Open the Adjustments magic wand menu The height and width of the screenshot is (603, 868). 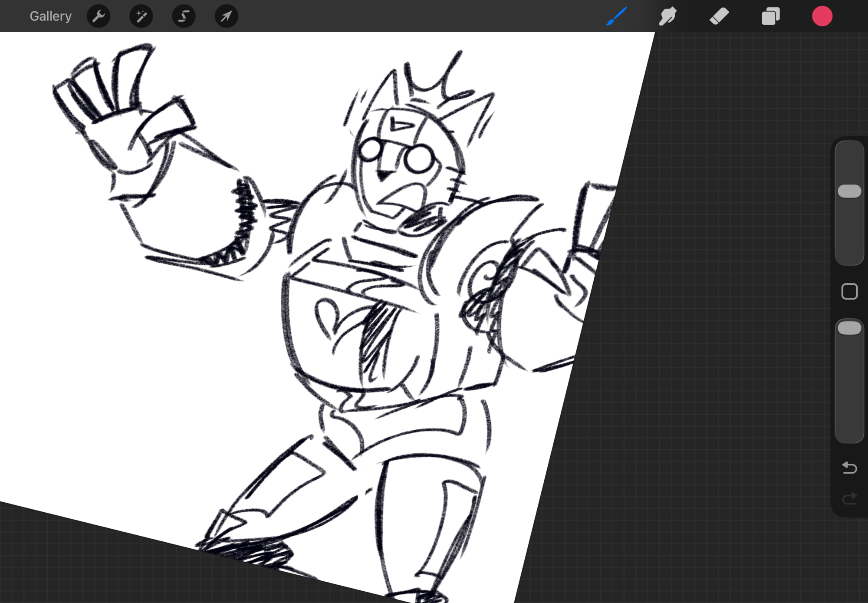tap(141, 16)
